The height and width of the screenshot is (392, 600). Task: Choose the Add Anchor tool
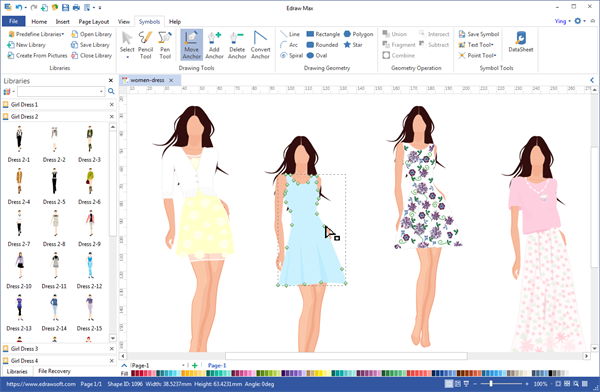click(214, 45)
